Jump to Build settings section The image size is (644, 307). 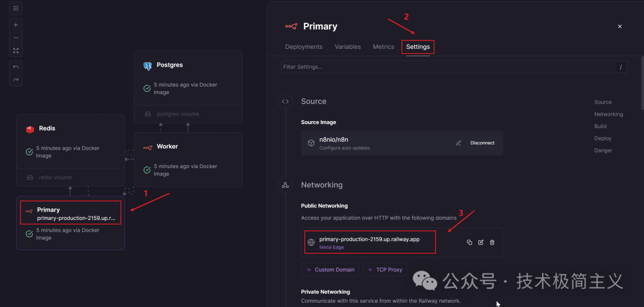(600, 126)
